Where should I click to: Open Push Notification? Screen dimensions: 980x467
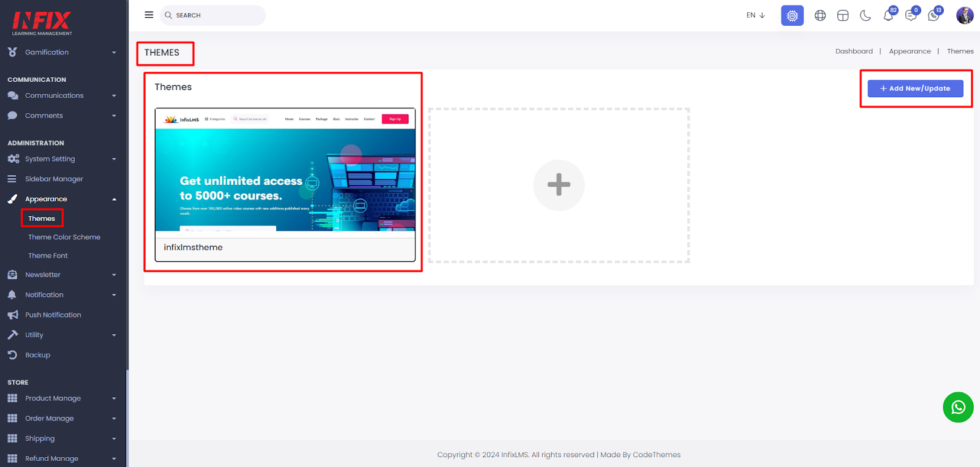click(x=53, y=315)
